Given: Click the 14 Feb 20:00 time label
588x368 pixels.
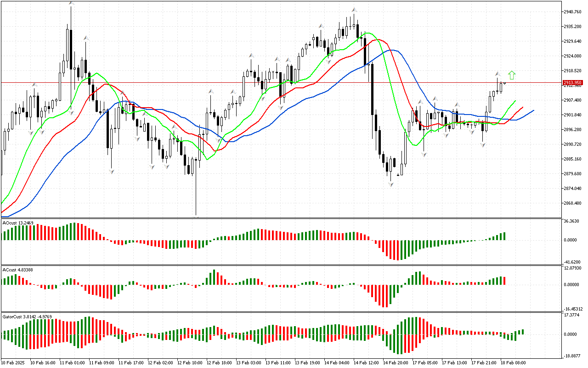Looking at the screenshot, I should [396, 363].
